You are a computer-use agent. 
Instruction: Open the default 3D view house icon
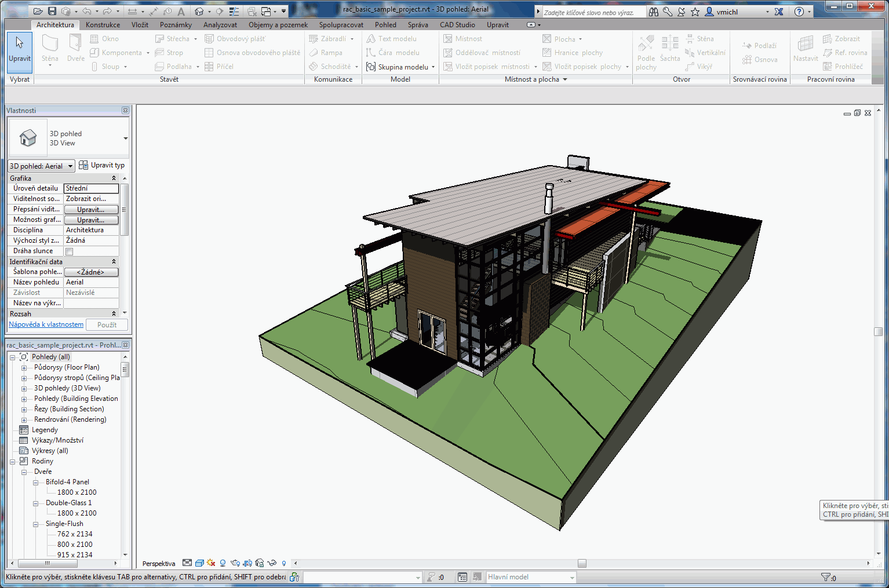click(x=199, y=11)
